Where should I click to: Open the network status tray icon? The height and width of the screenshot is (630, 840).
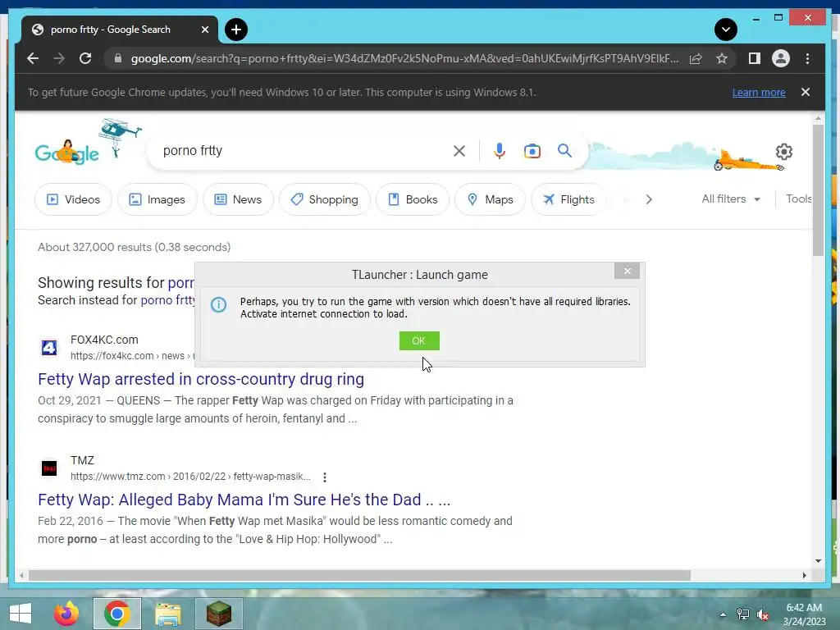tap(743, 614)
